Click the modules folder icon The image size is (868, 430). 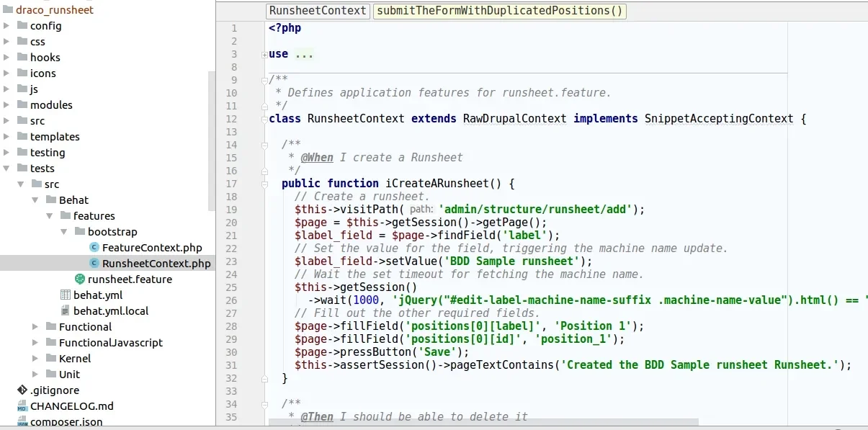click(x=22, y=104)
